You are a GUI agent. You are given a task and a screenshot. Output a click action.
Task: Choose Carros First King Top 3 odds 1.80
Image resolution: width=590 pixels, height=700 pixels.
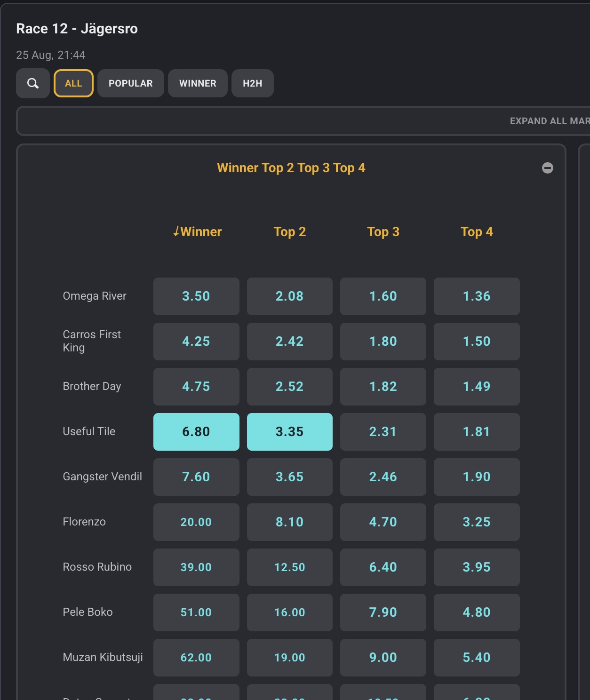[383, 342]
